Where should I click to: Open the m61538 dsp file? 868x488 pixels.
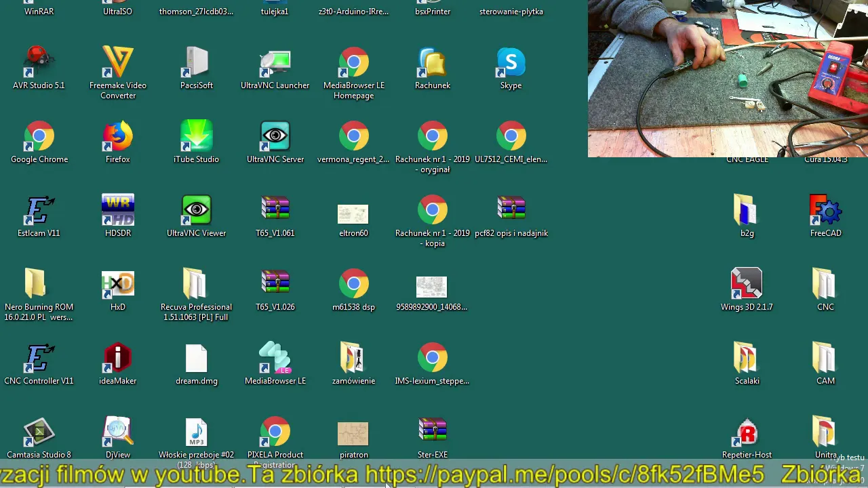click(354, 289)
